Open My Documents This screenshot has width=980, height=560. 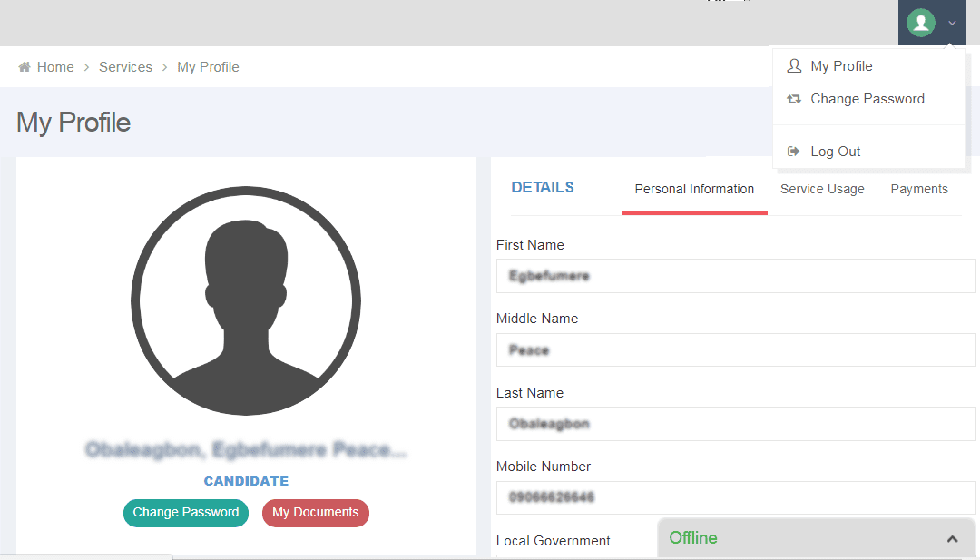point(315,513)
